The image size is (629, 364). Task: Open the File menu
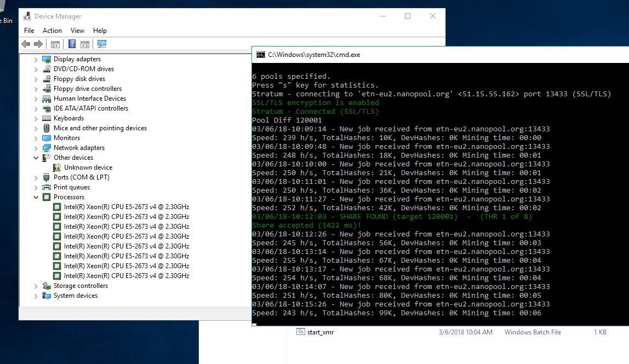(x=29, y=31)
